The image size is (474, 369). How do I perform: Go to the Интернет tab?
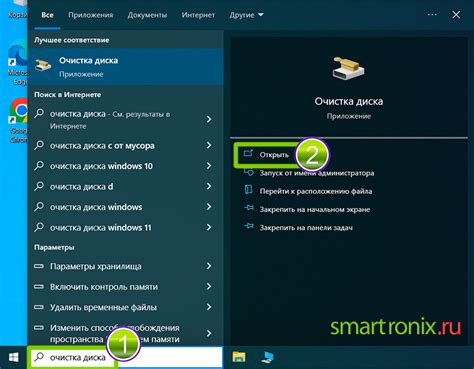(x=198, y=15)
